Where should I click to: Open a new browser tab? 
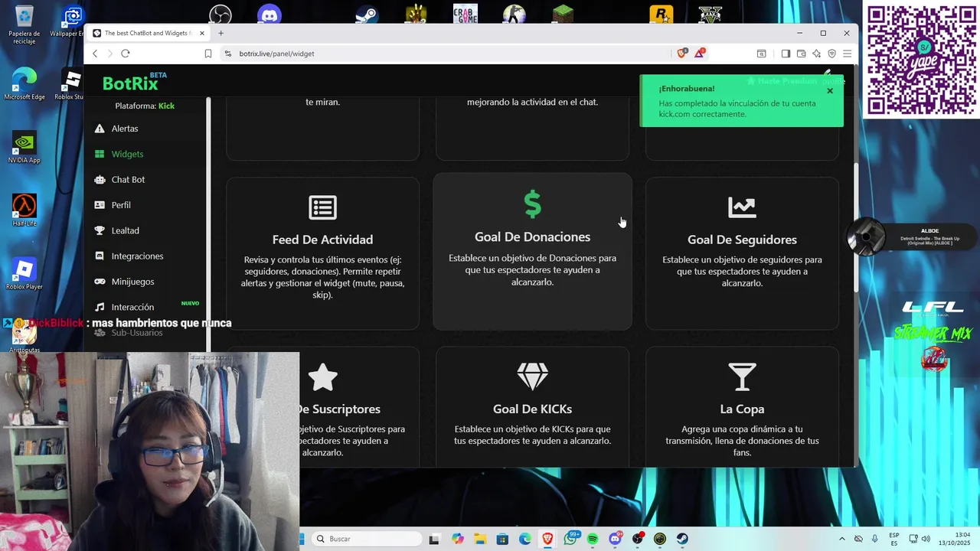coord(220,33)
